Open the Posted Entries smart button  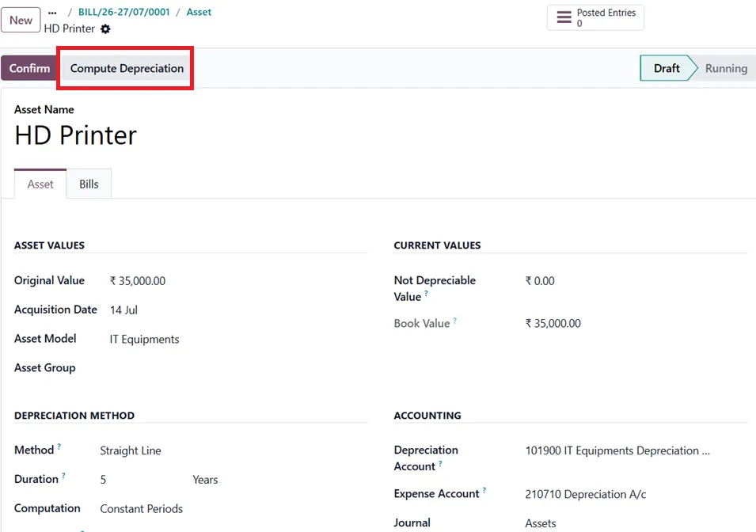(595, 18)
